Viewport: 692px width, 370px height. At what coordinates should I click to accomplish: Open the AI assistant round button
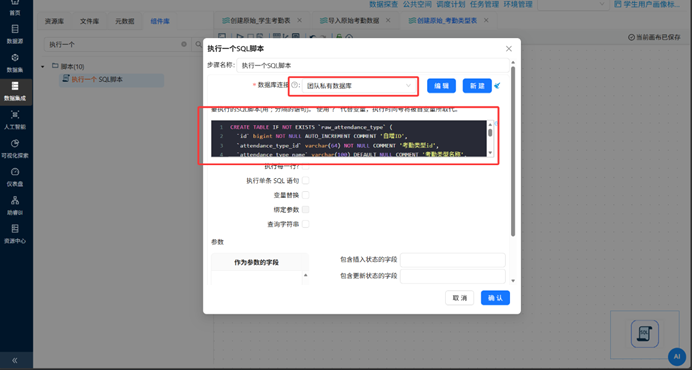[677, 357]
